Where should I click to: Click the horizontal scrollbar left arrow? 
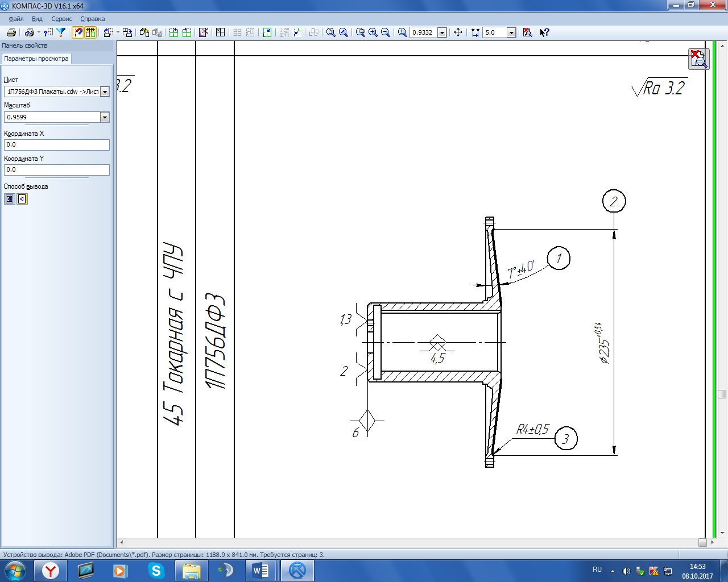[121, 542]
